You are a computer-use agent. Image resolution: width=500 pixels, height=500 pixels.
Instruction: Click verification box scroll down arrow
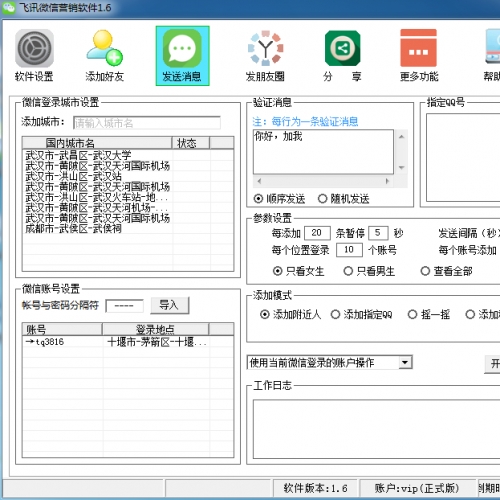point(401,167)
